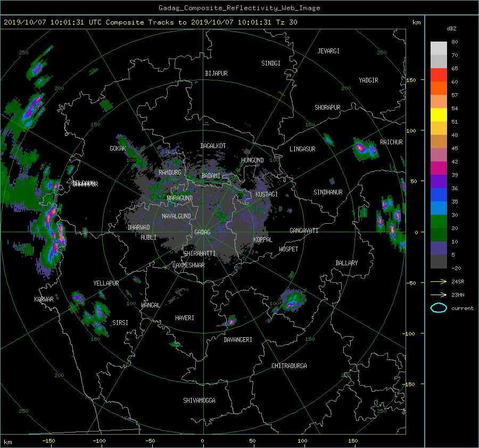The height and width of the screenshot is (448, 479).
Task: Click the LAXMESHWAR city label
Action: (x=188, y=265)
